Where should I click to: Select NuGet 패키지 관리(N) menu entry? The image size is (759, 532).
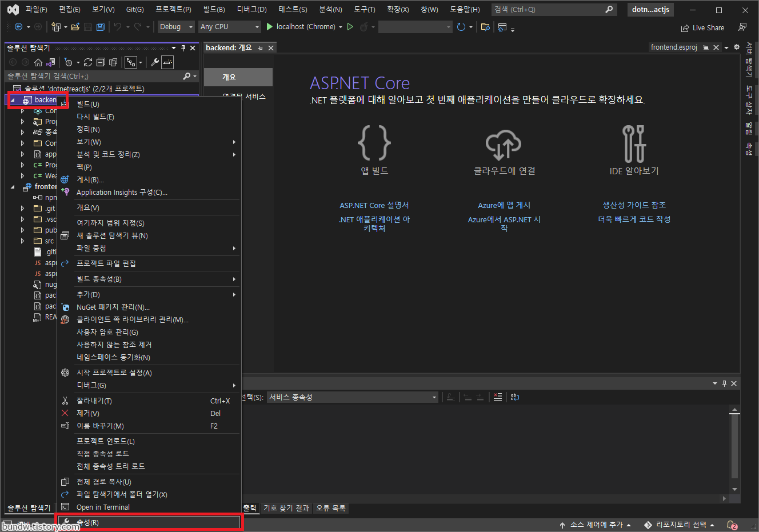(x=149, y=307)
